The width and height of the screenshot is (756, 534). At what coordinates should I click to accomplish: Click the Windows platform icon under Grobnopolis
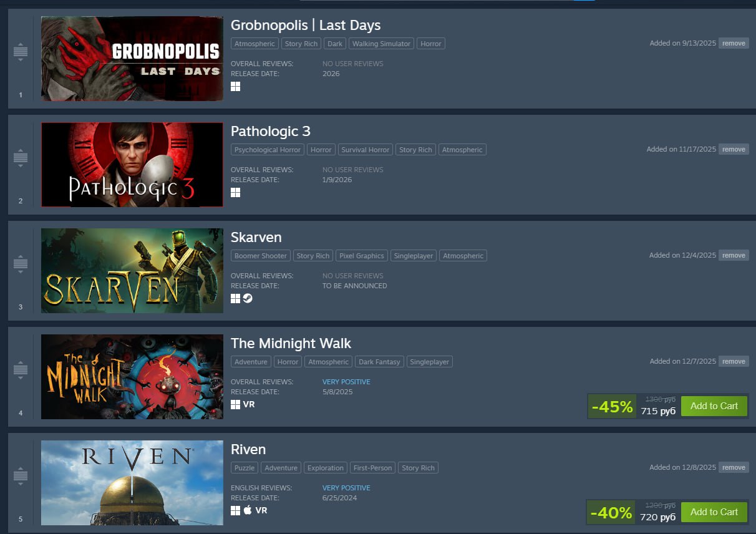pos(235,87)
